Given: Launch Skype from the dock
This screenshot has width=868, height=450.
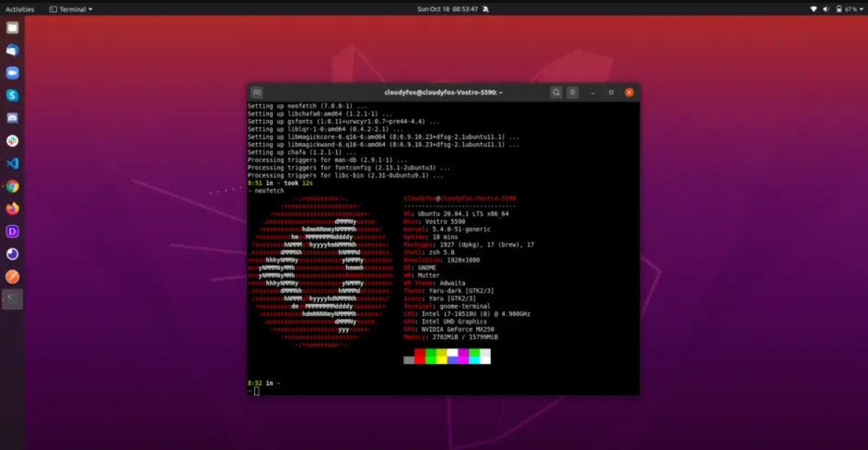Looking at the screenshot, I should coord(13,96).
